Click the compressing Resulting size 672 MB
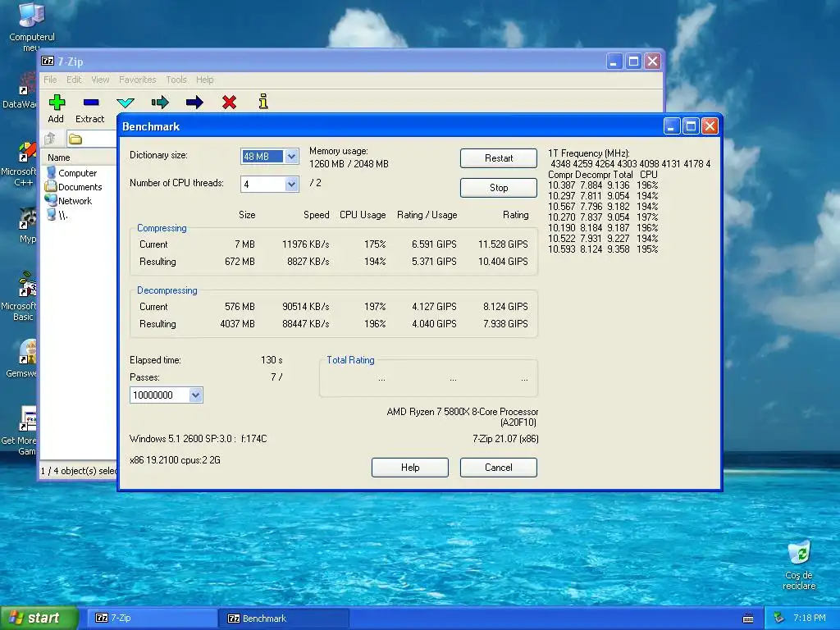The height and width of the screenshot is (630, 840). click(x=240, y=262)
